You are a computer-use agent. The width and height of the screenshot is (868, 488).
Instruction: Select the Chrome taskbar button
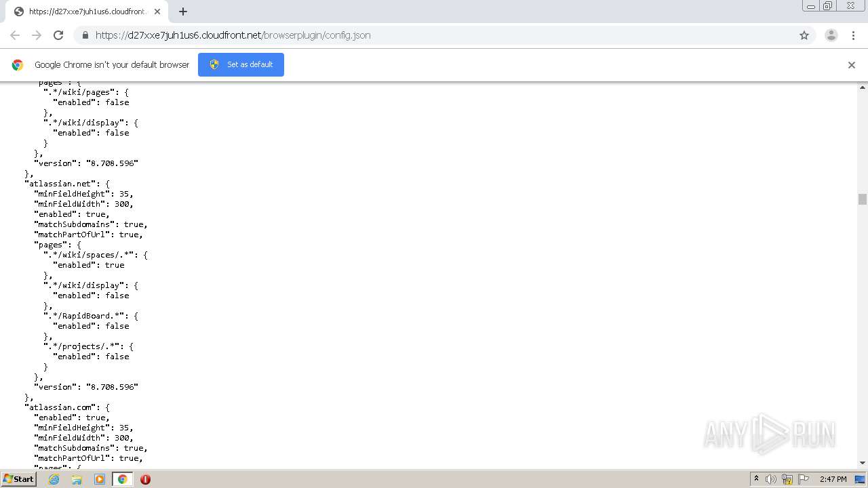click(x=123, y=479)
